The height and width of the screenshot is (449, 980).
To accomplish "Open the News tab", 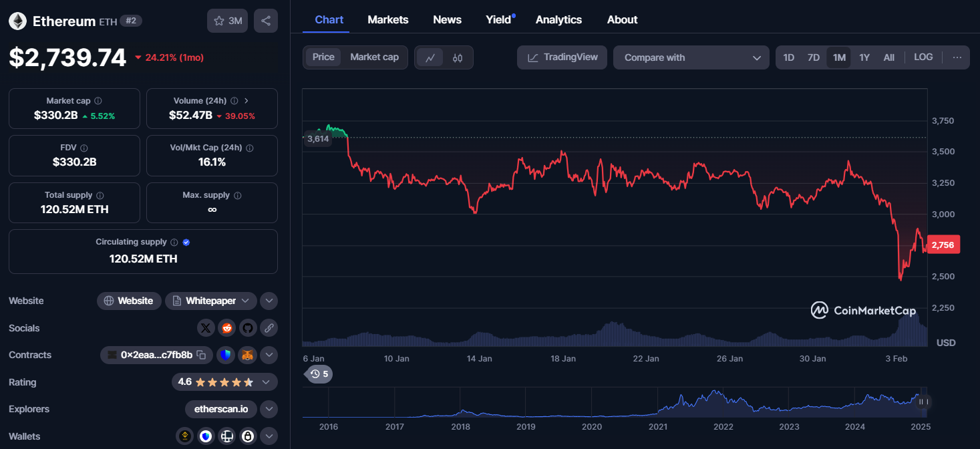I will [448, 19].
